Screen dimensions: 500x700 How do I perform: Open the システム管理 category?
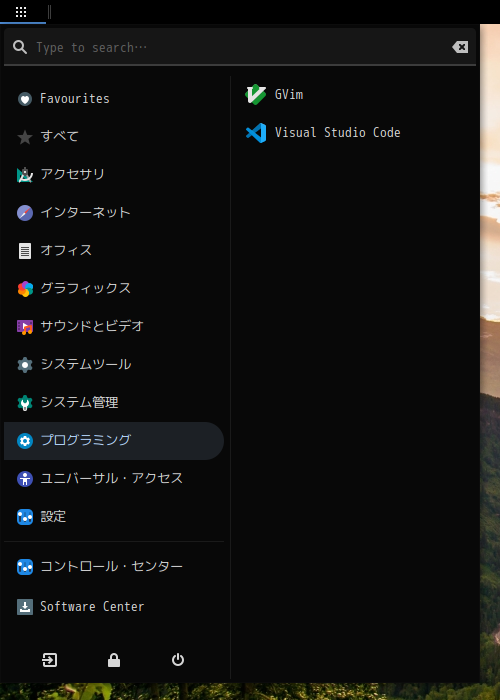click(114, 403)
